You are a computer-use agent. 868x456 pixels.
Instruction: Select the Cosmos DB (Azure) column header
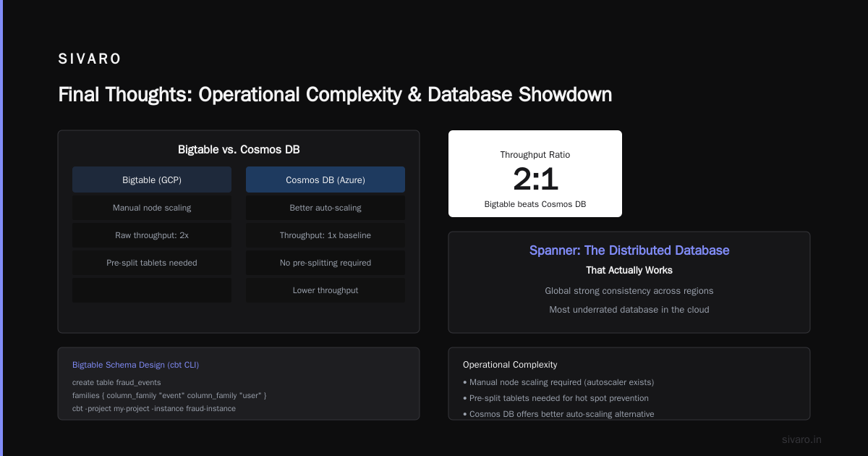click(325, 180)
